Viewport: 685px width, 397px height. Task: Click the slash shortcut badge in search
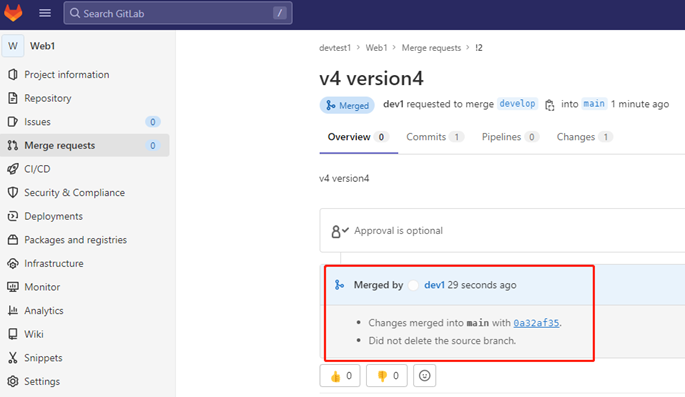[280, 13]
